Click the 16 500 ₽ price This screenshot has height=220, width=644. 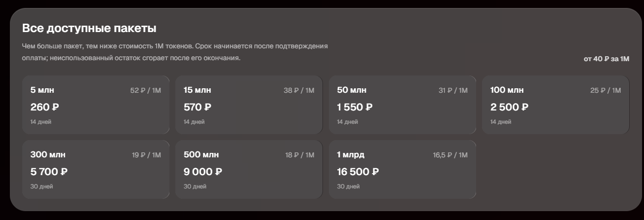pos(358,172)
